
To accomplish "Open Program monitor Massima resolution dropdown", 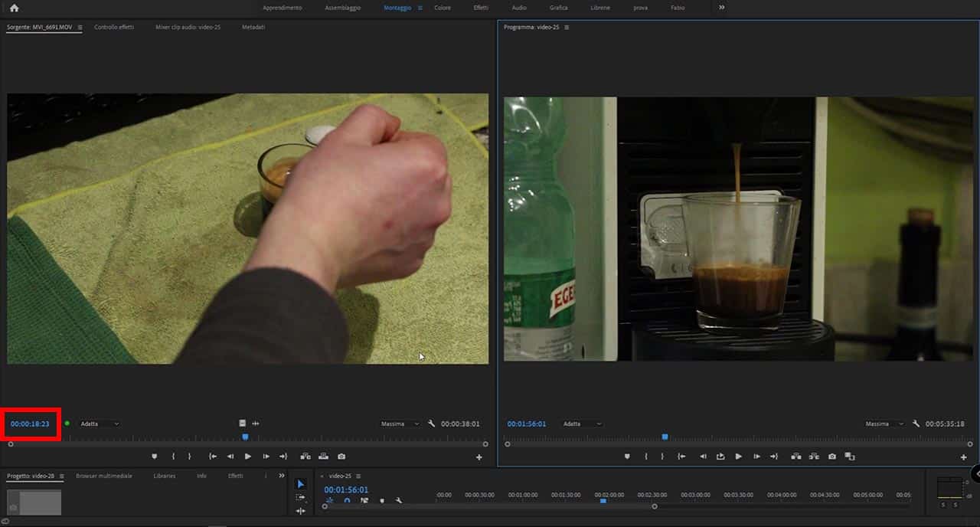I will [884, 424].
